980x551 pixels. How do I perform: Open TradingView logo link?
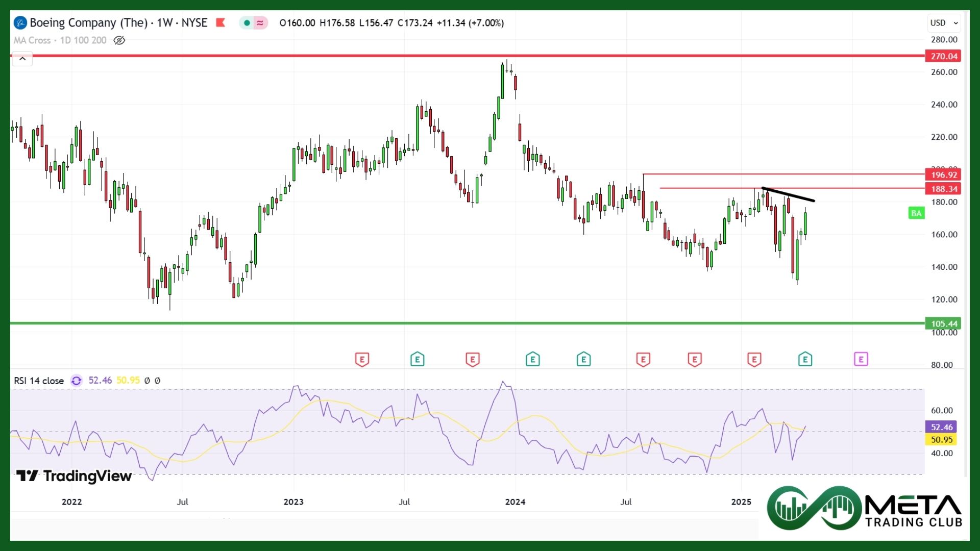[74, 476]
